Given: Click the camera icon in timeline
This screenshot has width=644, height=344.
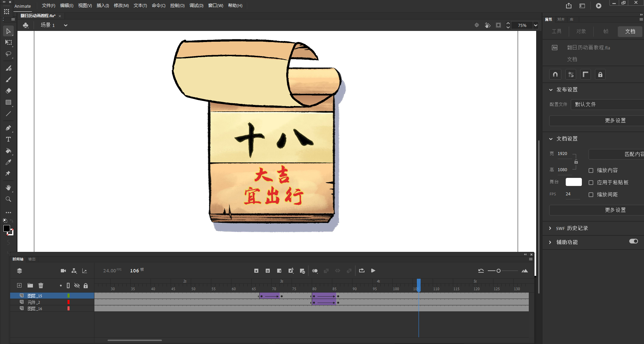Looking at the screenshot, I should pos(63,271).
